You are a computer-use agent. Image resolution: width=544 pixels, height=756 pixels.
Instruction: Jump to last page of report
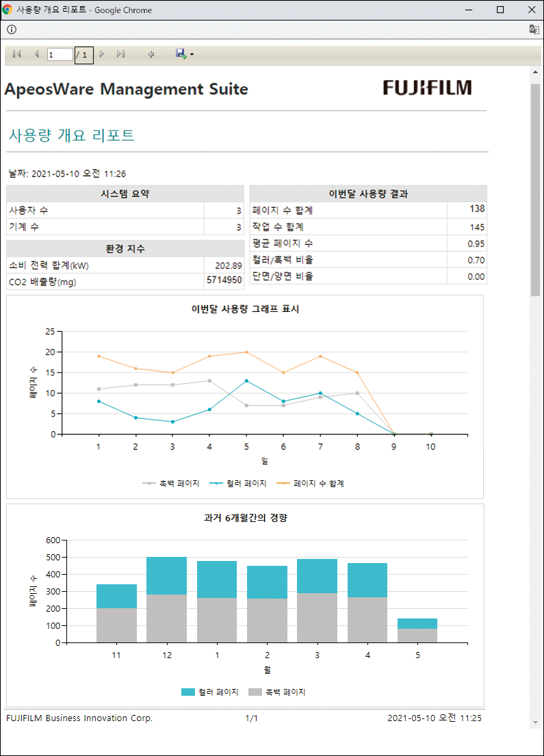point(120,54)
